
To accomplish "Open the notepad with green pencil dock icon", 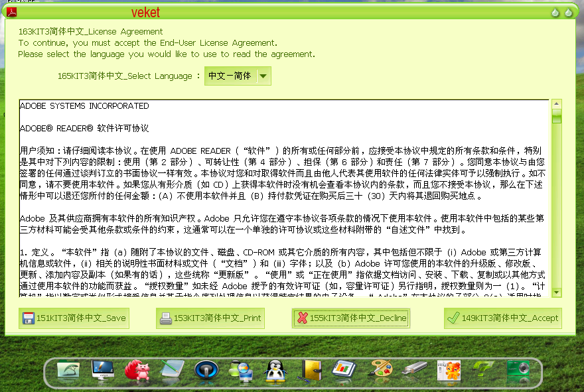I will (x=173, y=369).
